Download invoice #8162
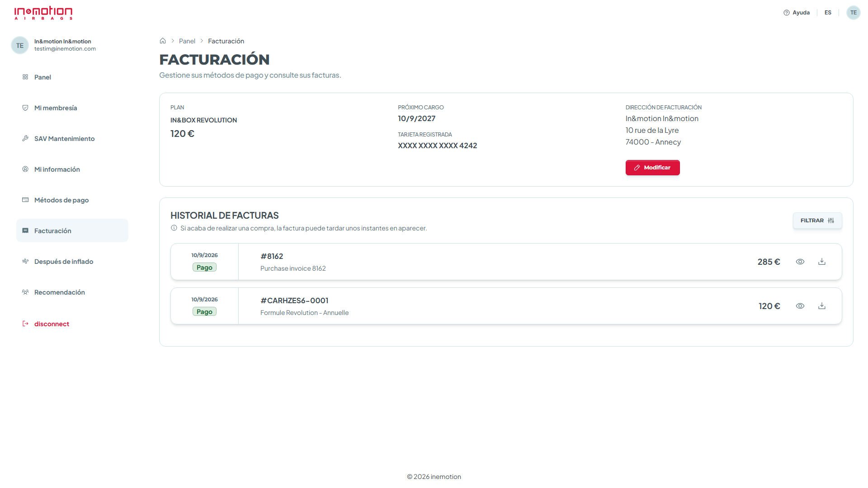868x488 pixels. click(x=821, y=262)
